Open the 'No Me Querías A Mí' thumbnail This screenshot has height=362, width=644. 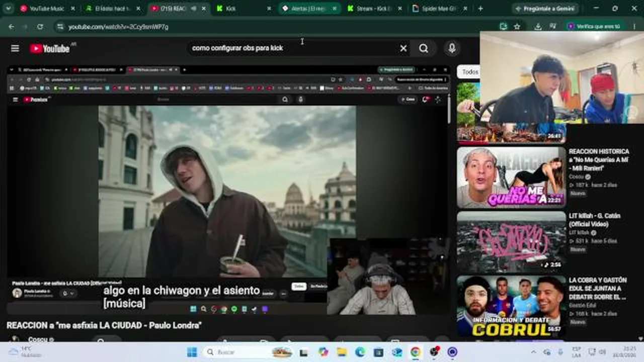[511, 177]
